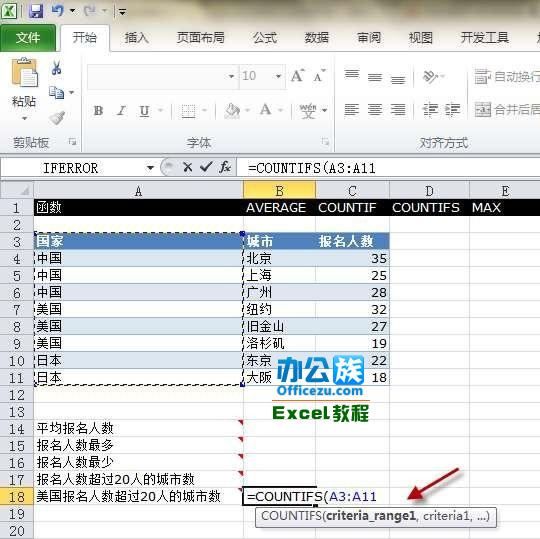Expand the 粘贴 options dropdown arrow
The width and height of the screenshot is (540, 539).
pos(24,118)
